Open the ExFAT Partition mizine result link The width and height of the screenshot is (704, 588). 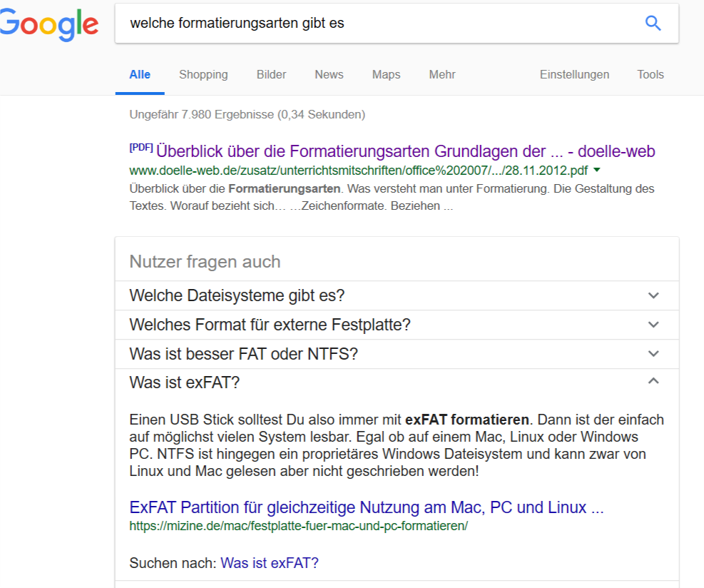367,507
